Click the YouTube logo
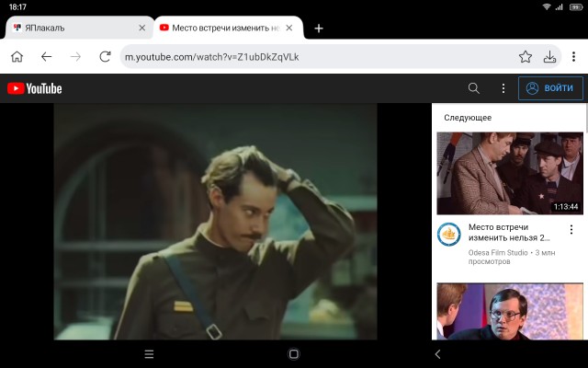The height and width of the screenshot is (368, 588). pyautogui.click(x=35, y=88)
